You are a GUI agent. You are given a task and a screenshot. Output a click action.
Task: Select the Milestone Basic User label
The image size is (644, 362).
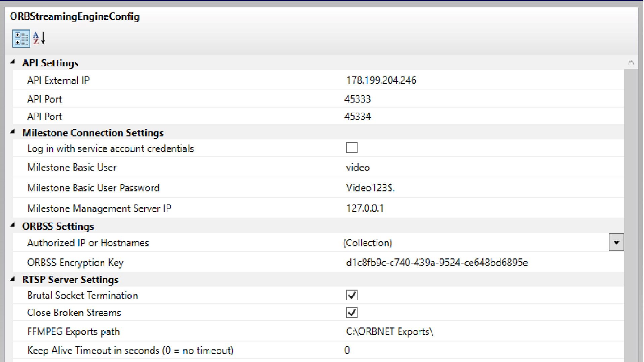pos(72,167)
